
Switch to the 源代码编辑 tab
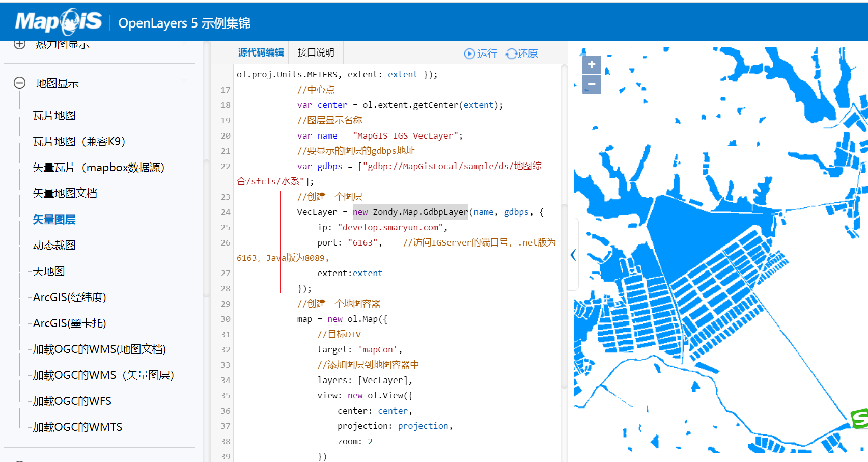click(x=261, y=52)
